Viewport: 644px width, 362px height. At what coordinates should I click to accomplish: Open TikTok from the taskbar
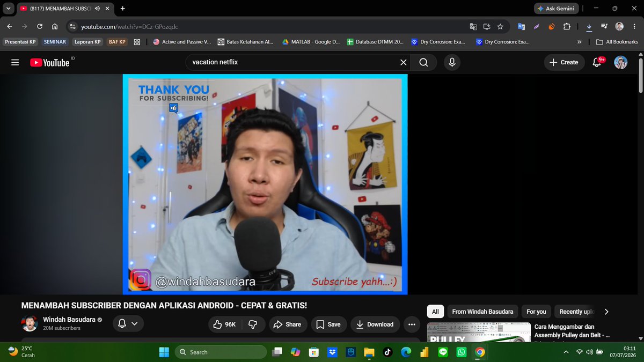[387, 352]
